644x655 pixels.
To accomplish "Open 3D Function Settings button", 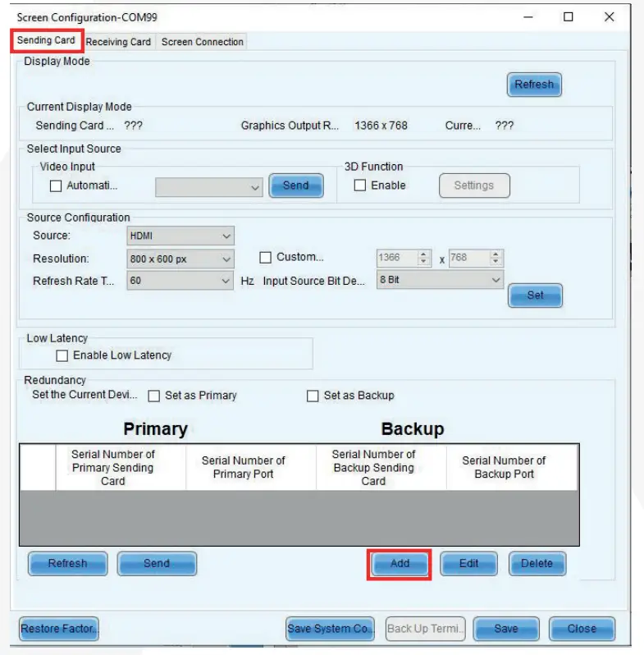I will (474, 186).
